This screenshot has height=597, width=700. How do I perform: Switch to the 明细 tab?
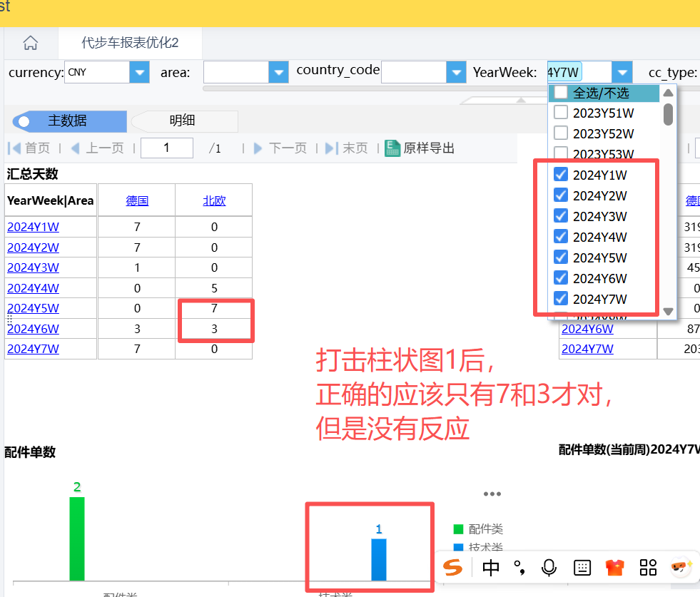click(x=184, y=121)
